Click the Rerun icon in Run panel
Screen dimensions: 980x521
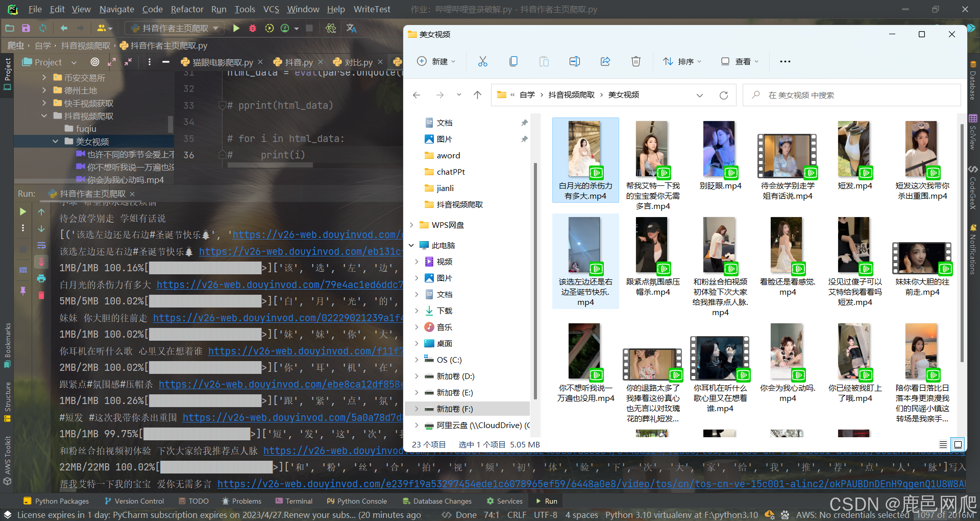pyautogui.click(x=22, y=211)
